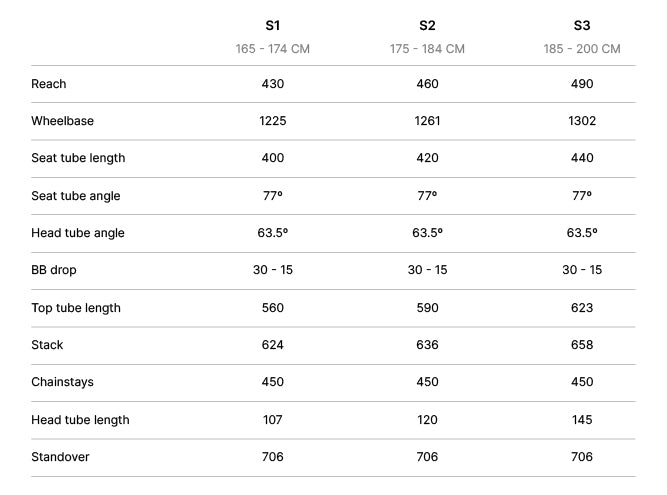The image size is (667, 495).
Task: Click the S3 reach value 490
Action: pyautogui.click(x=582, y=84)
